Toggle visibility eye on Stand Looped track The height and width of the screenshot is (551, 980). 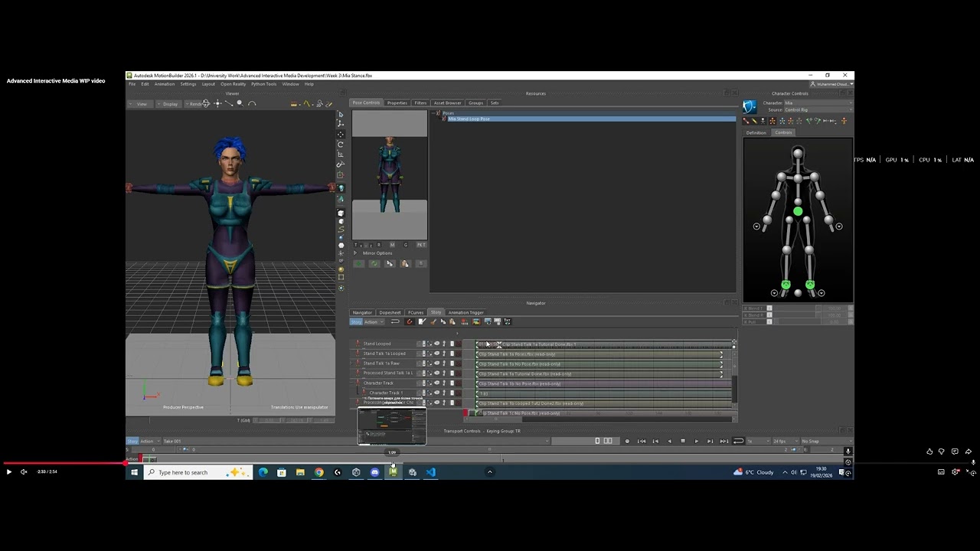coord(436,344)
